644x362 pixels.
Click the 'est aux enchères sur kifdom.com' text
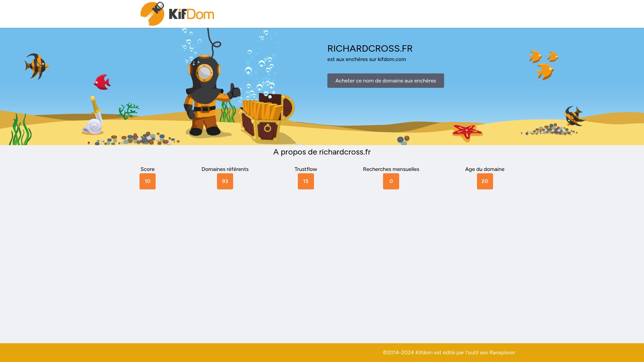click(x=366, y=59)
